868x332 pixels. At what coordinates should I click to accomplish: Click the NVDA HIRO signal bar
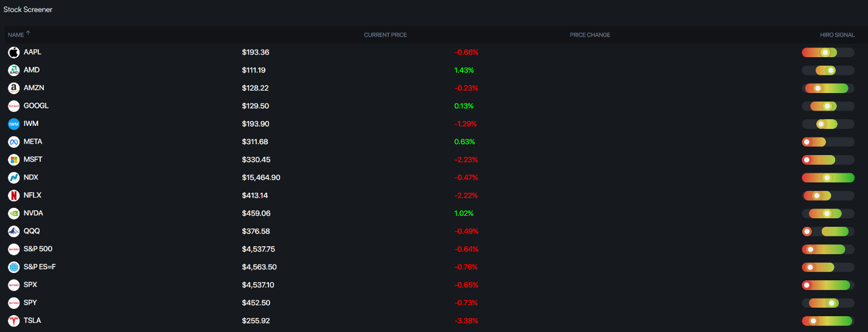[828, 213]
